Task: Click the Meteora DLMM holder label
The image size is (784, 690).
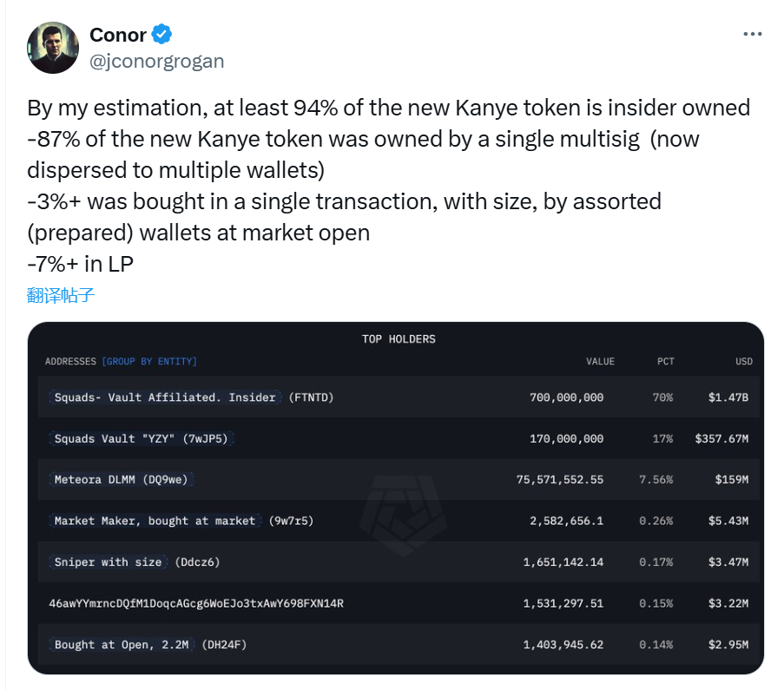Action: [121, 479]
